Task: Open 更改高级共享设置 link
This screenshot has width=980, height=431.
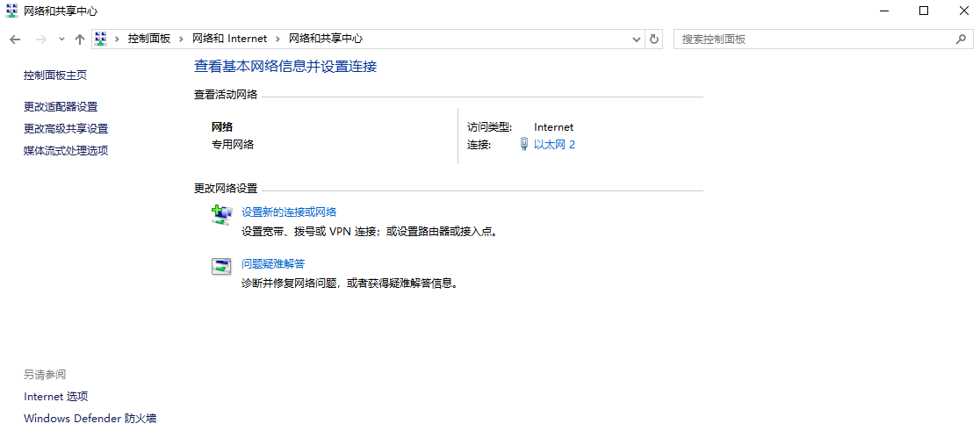Action: pos(66,128)
